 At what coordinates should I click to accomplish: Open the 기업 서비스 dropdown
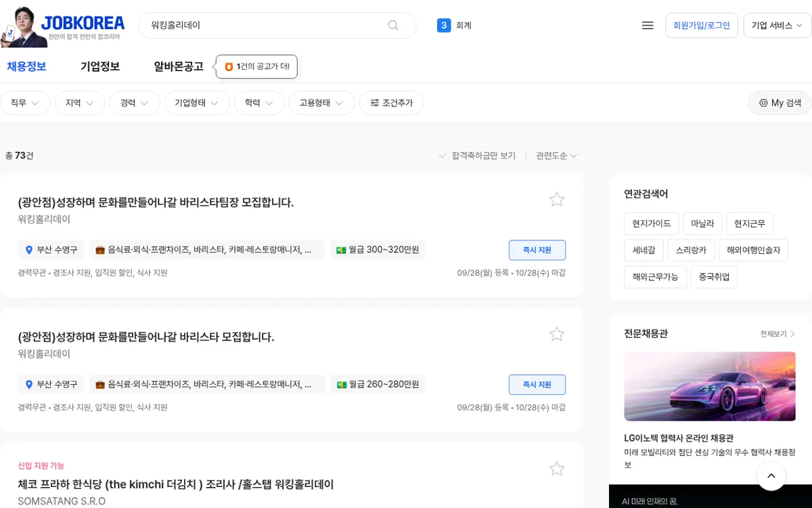[777, 25]
